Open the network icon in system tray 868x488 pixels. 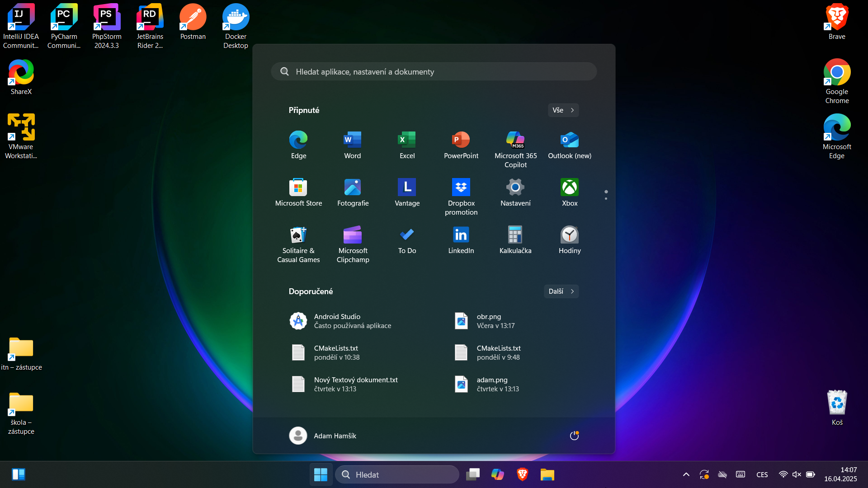pyautogui.click(x=783, y=474)
